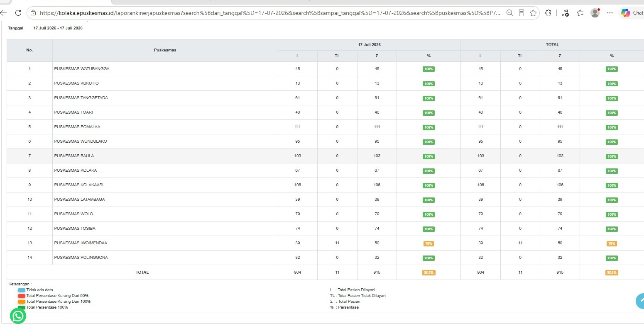
Task: Click BAULA's Σ value 103 under the TOTAL group
Action: point(560,156)
